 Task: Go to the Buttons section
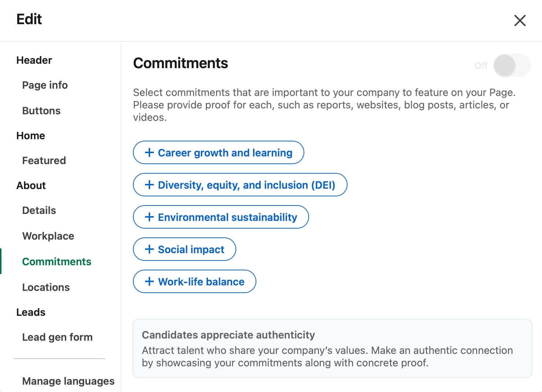click(x=41, y=111)
